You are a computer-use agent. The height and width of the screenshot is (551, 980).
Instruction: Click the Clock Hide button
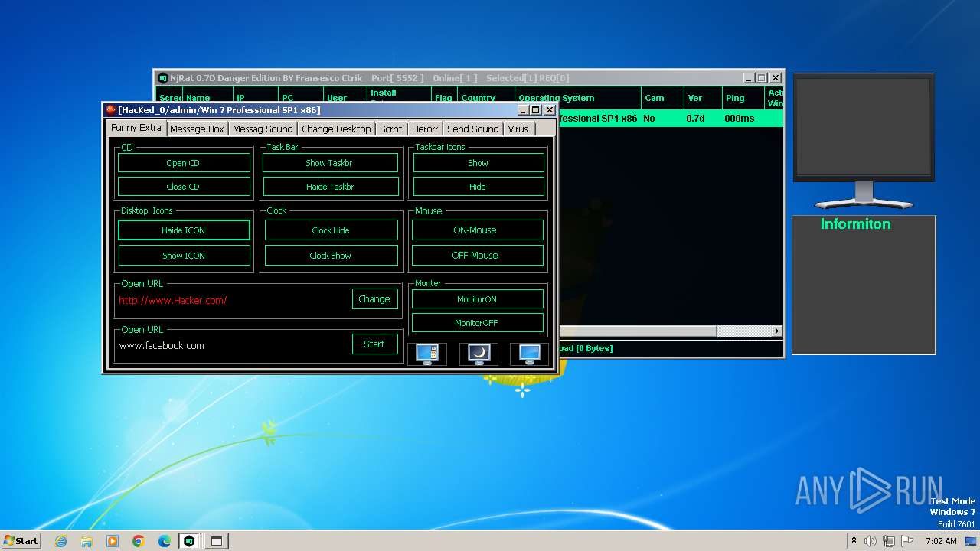(331, 230)
